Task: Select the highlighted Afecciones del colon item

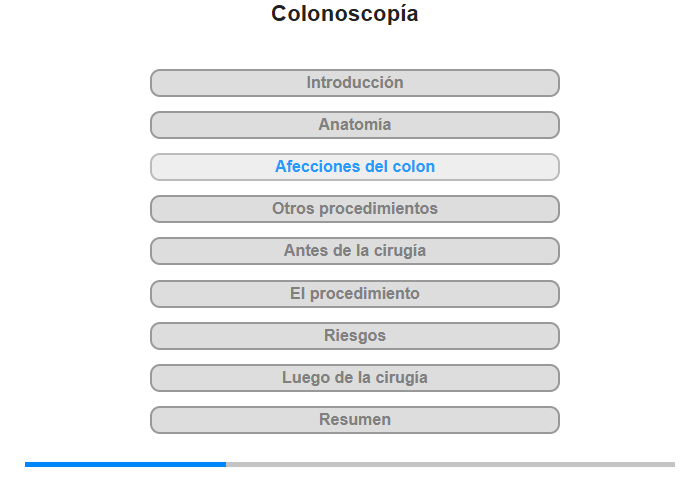Action: pyautogui.click(x=355, y=167)
